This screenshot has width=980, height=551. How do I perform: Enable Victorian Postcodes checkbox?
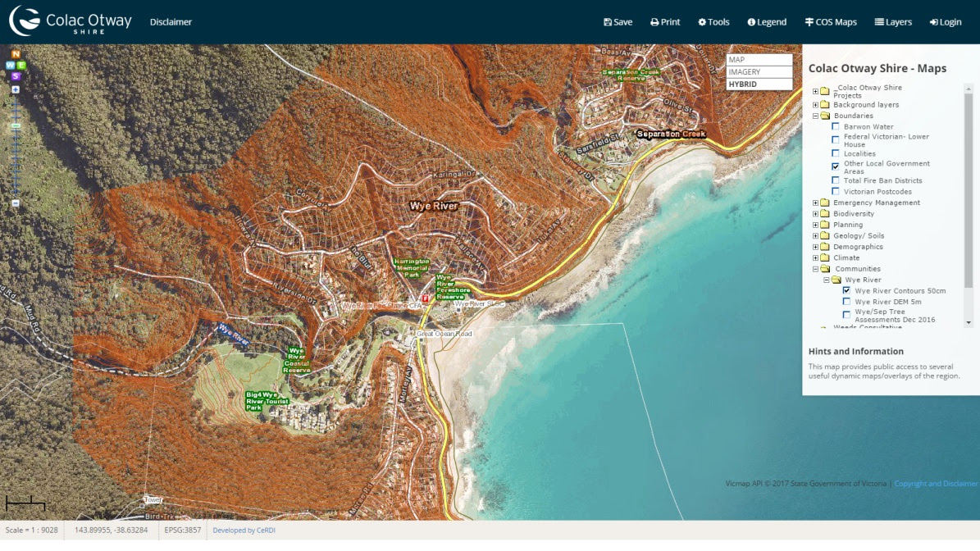[x=836, y=191]
